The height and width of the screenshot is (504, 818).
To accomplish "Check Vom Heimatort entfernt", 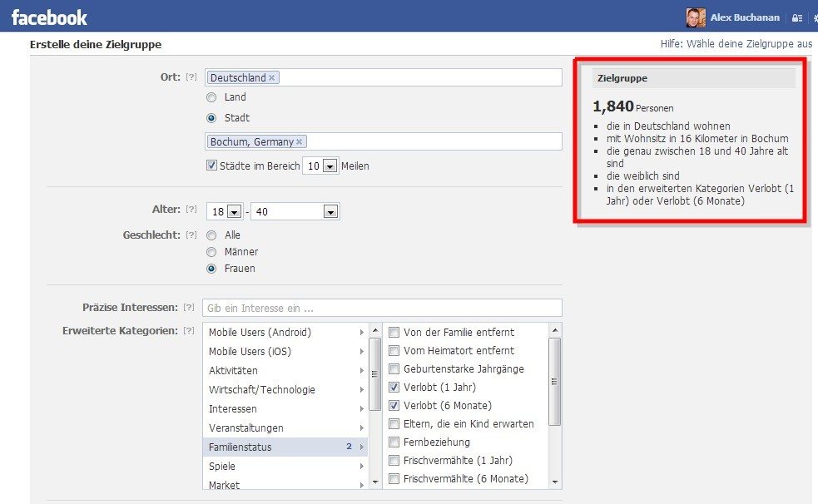I will click(x=394, y=350).
